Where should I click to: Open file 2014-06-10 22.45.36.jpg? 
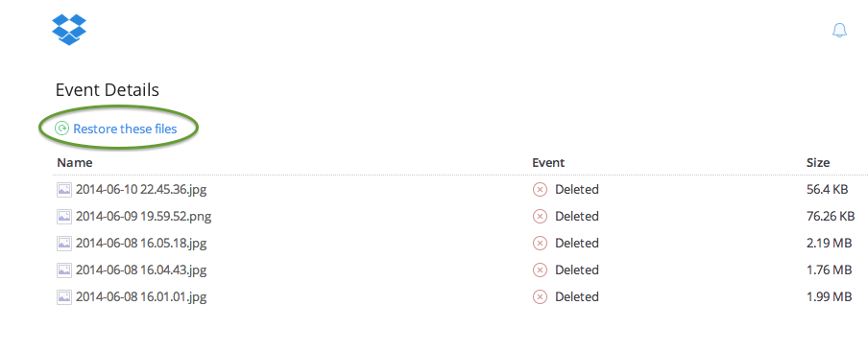[141, 190]
